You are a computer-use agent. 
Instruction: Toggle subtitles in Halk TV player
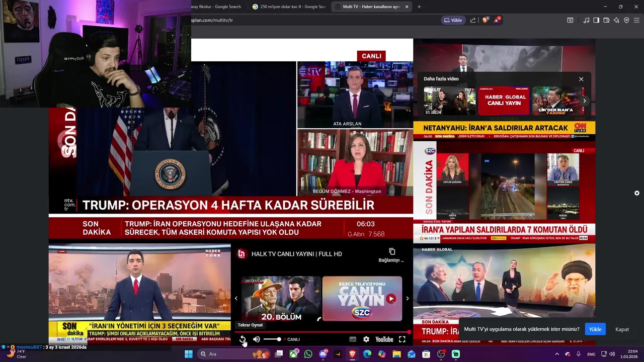click(353, 339)
